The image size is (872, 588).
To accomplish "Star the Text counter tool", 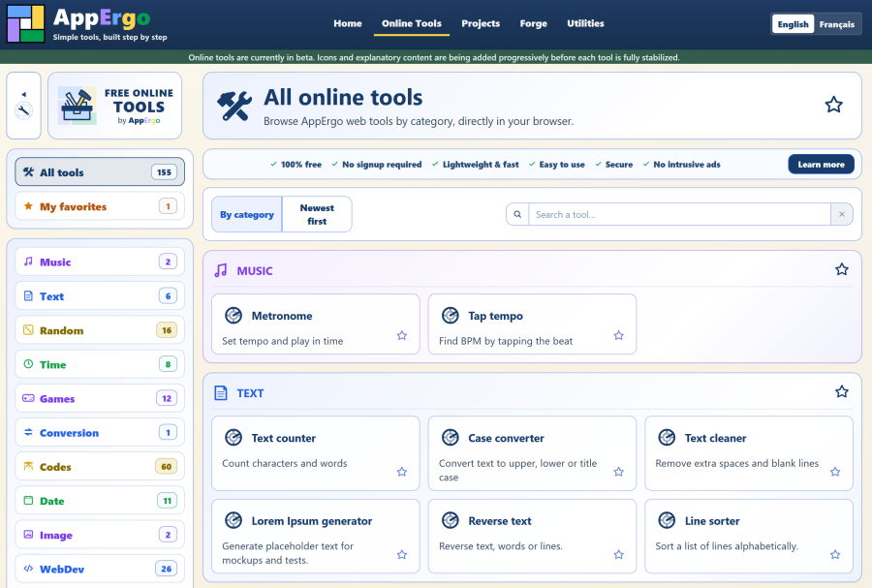I will pyautogui.click(x=401, y=472).
